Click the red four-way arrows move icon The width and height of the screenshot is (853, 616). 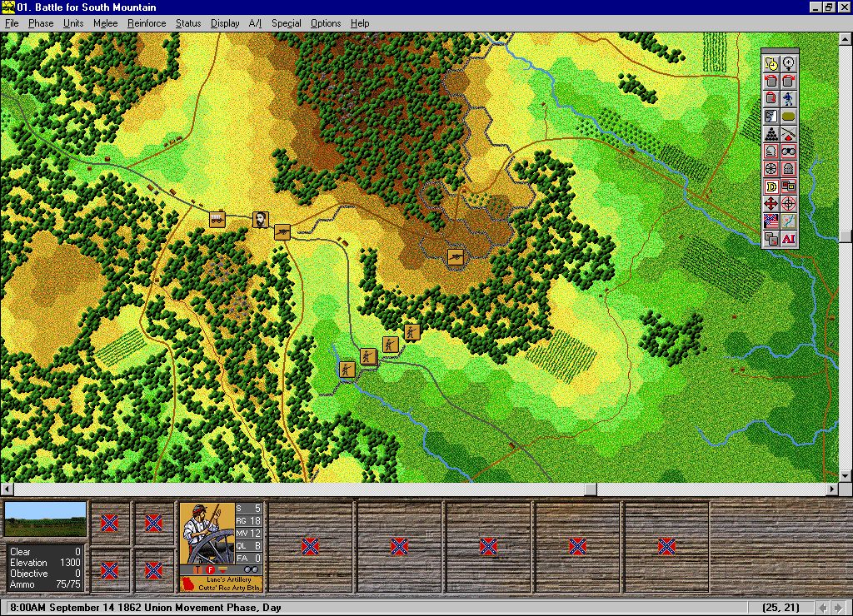771,204
